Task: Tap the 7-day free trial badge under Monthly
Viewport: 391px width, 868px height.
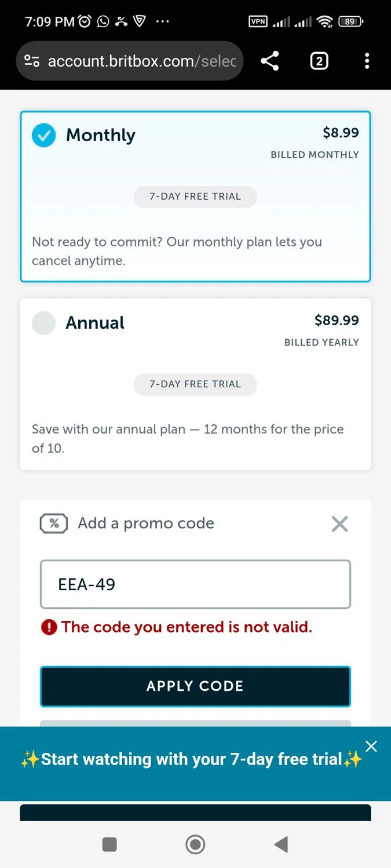Action: pyautogui.click(x=195, y=196)
